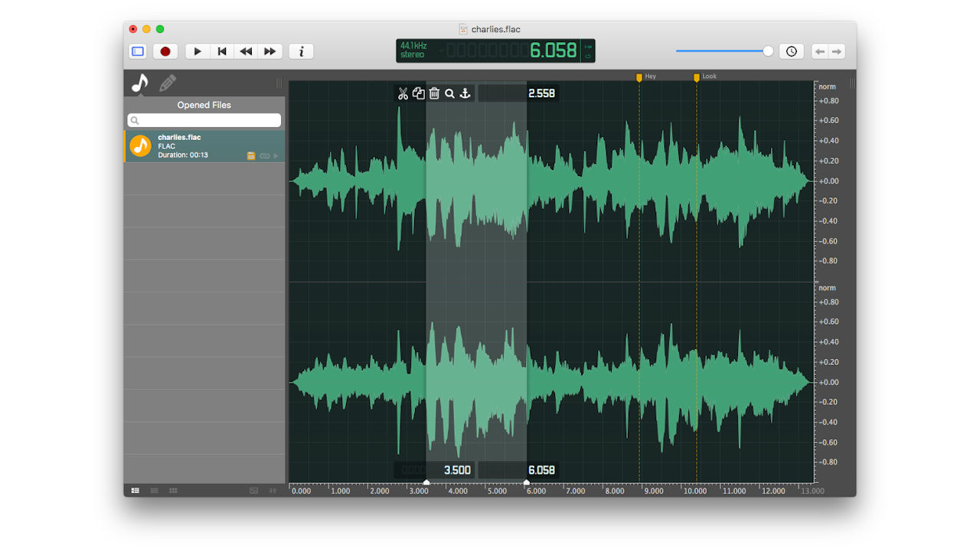
Task: Click the time display reading 6.058
Action: click(553, 51)
